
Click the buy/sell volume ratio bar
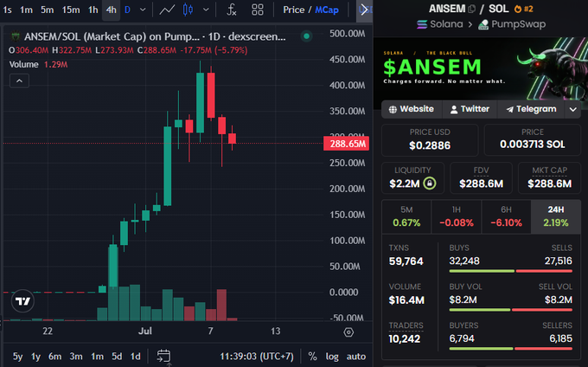pos(511,310)
